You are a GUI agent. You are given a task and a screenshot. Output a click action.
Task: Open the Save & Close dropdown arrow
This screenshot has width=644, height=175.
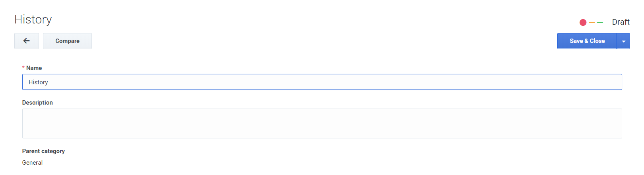point(623,41)
